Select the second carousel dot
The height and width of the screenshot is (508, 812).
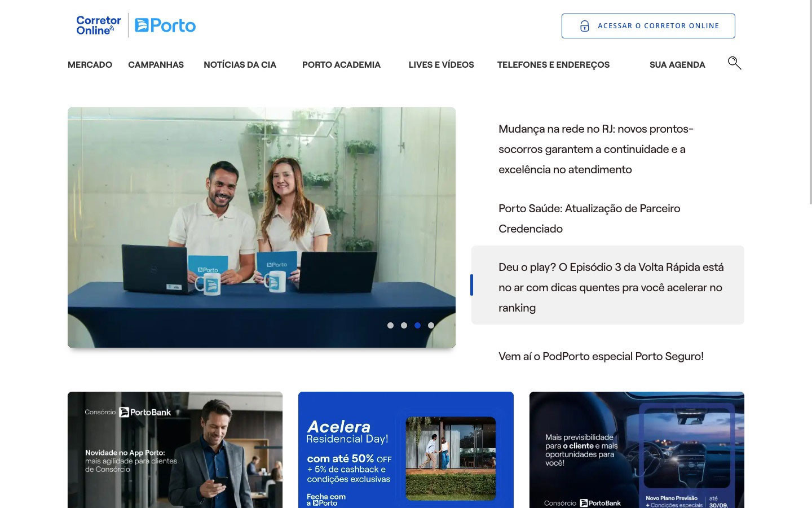[x=404, y=325]
